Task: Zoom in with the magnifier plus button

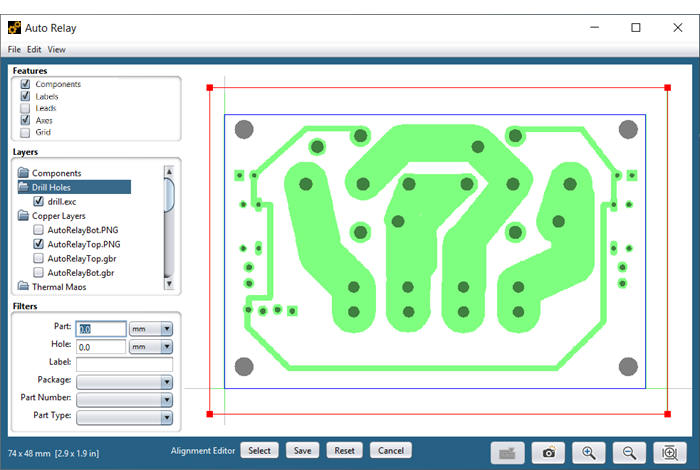Action: (589, 453)
